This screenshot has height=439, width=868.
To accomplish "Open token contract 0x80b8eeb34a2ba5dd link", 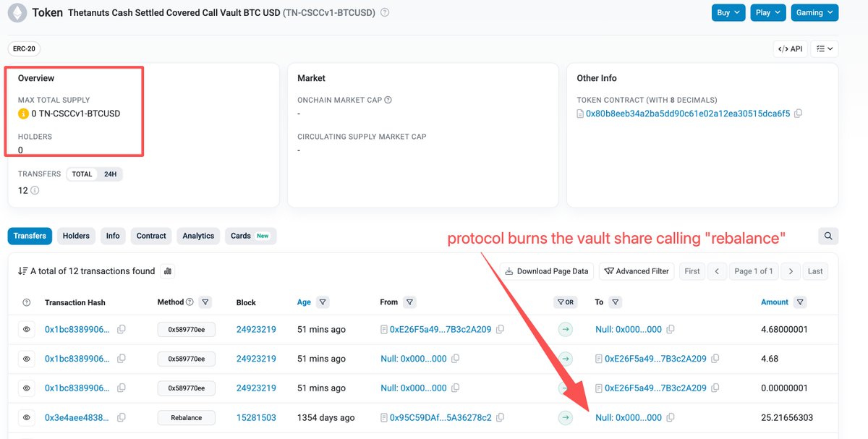I will [688, 114].
